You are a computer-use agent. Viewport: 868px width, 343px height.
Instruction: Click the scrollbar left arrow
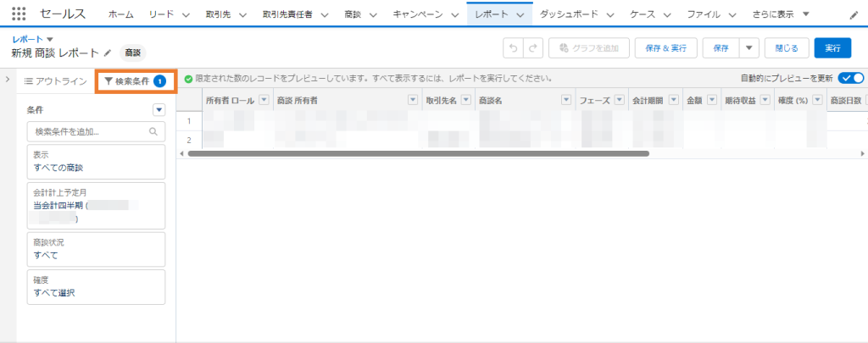click(x=181, y=153)
